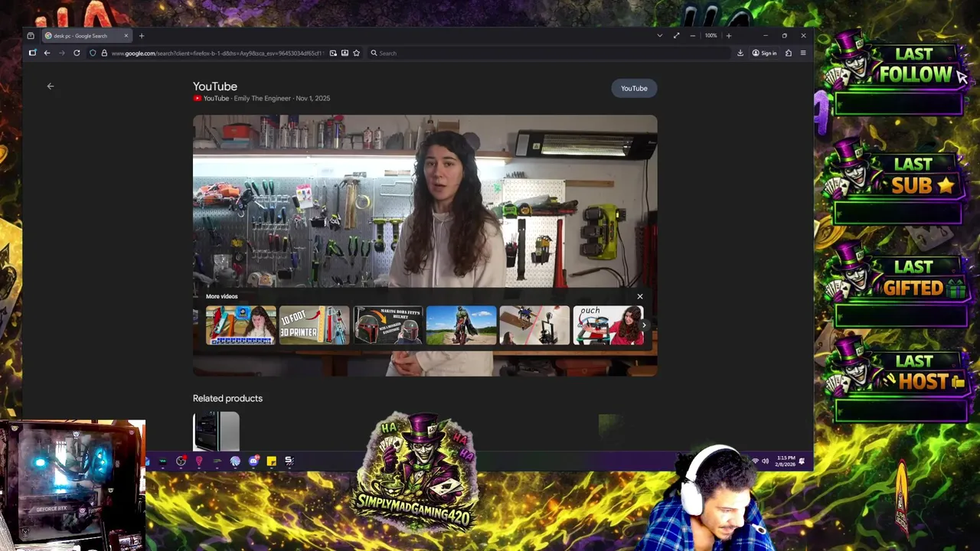Open a new tab with plus button

tap(141, 36)
